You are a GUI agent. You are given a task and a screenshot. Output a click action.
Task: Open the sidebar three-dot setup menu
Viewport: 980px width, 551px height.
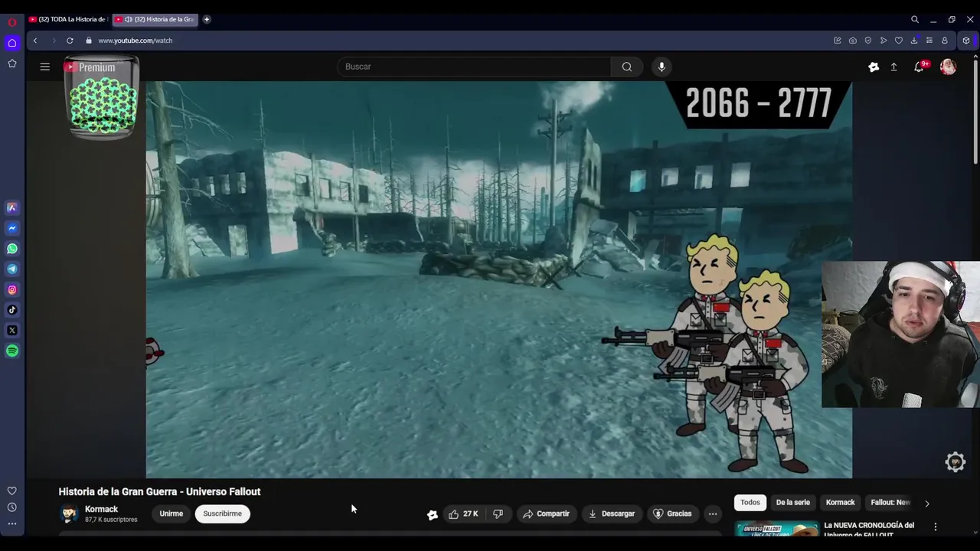pos(12,524)
